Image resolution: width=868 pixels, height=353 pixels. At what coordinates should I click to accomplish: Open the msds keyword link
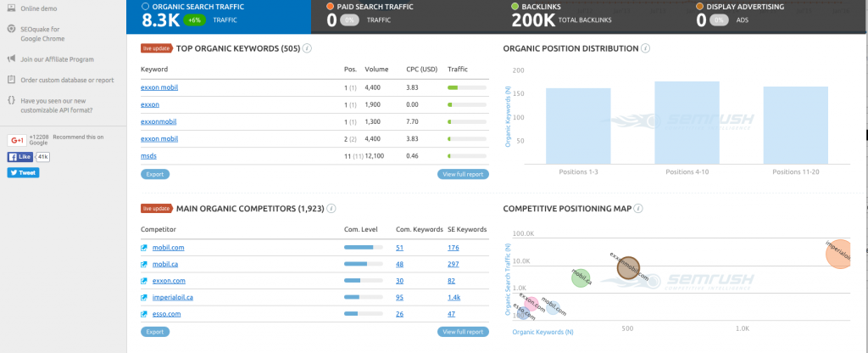point(148,156)
